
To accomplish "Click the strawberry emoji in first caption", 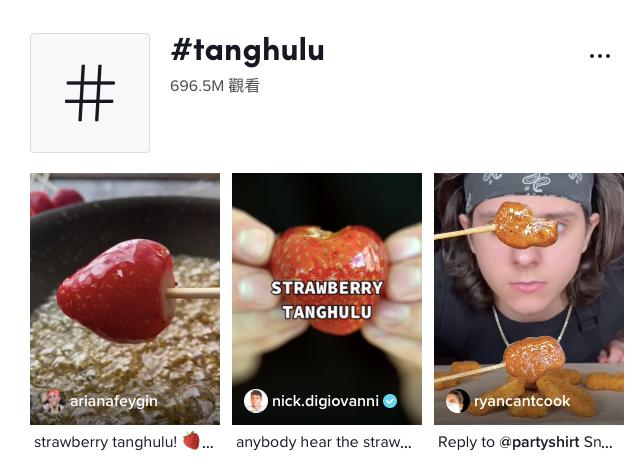I will point(191,441).
